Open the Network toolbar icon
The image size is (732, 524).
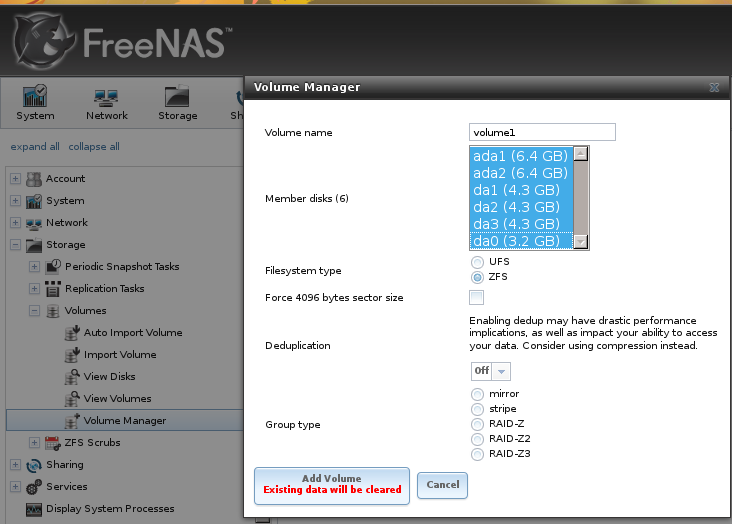pos(106,97)
